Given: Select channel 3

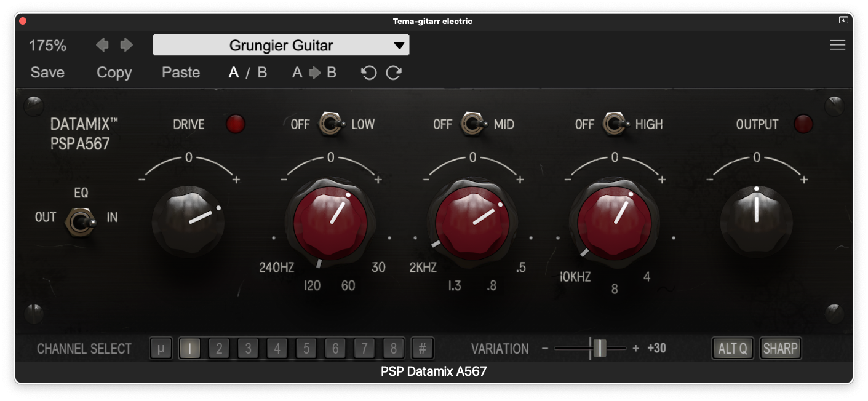Looking at the screenshot, I should [x=248, y=349].
